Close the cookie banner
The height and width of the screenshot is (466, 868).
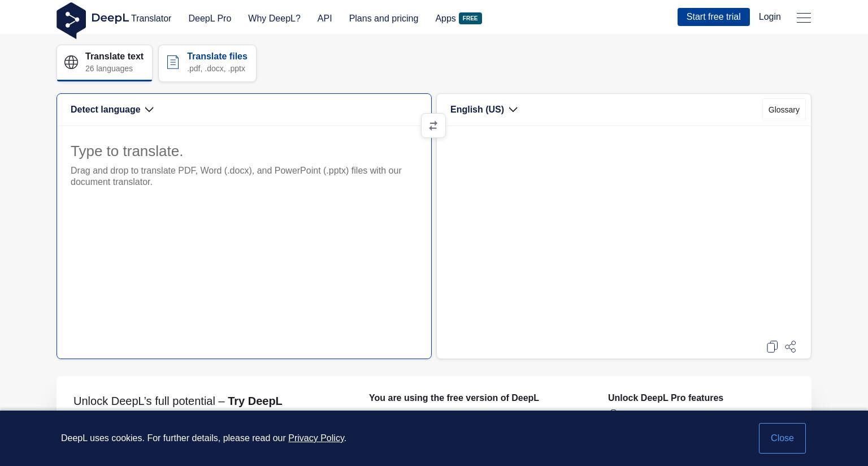point(782,438)
